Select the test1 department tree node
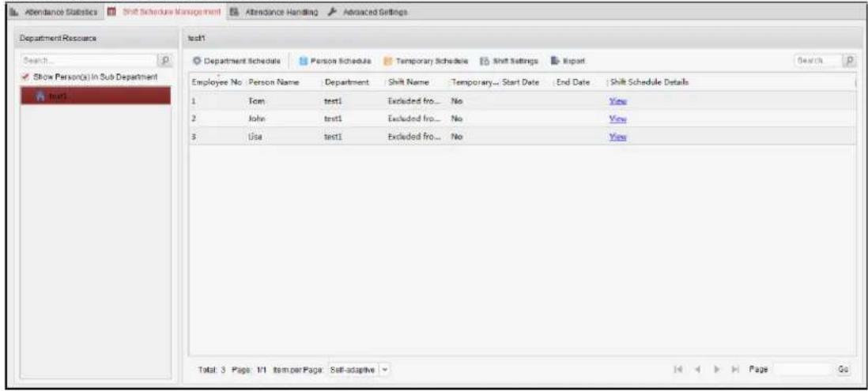 (95, 96)
